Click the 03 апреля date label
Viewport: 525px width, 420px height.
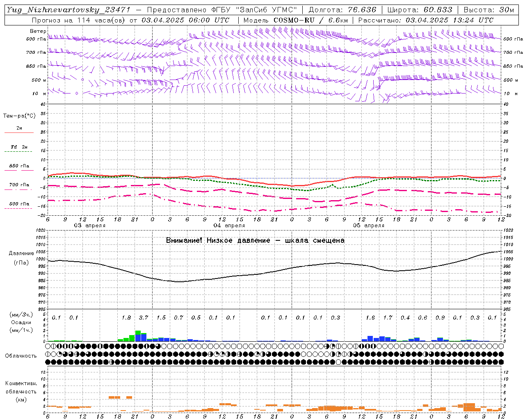(x=89, y=226)
